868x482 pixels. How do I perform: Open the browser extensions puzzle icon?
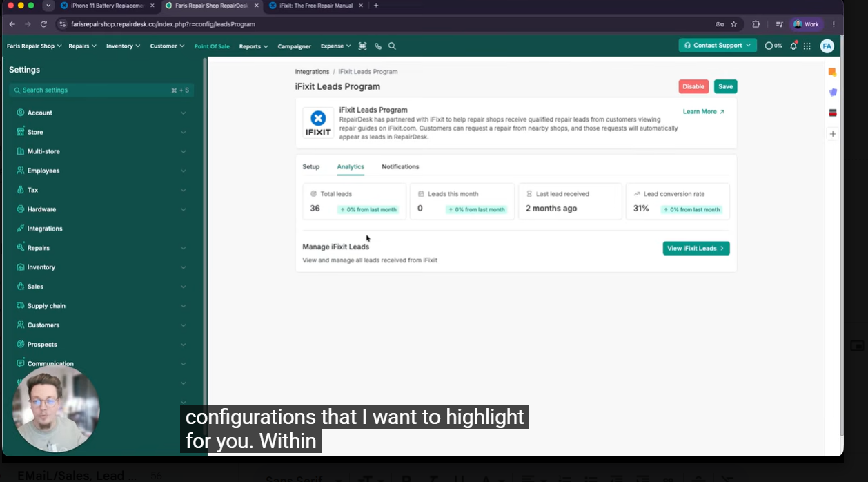[x=756, y=24]
